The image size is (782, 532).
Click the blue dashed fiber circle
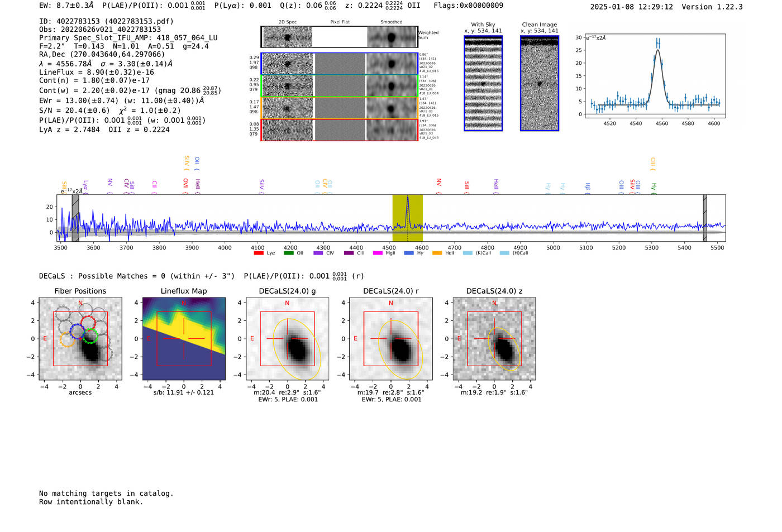[77, 332]
